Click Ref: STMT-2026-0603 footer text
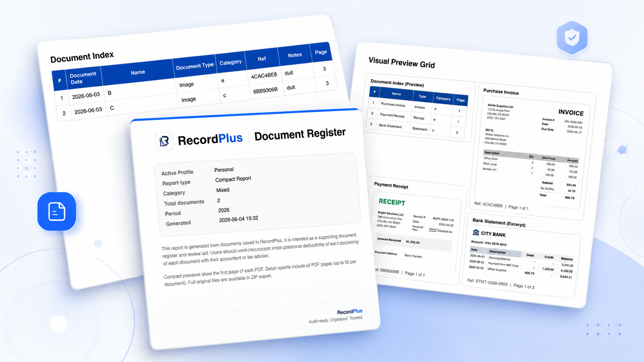The height and width of the screenshot is (362, 644). point(487,282)
